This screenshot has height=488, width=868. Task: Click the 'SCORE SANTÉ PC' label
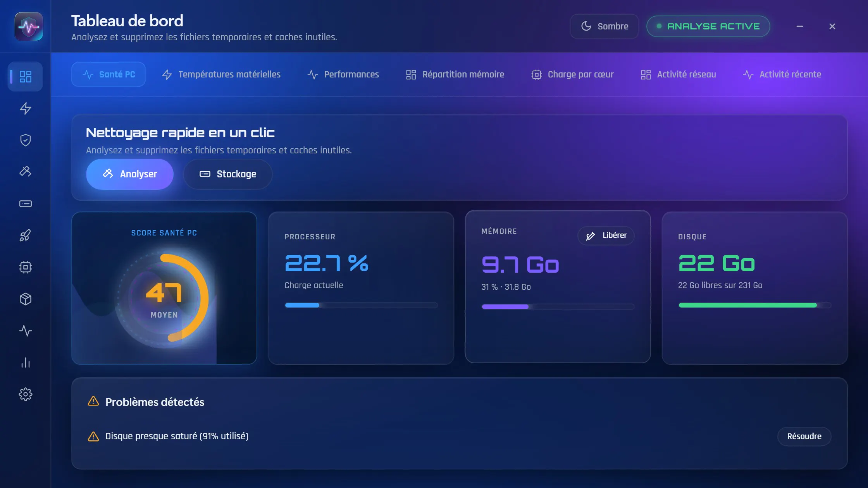(164, 233)
